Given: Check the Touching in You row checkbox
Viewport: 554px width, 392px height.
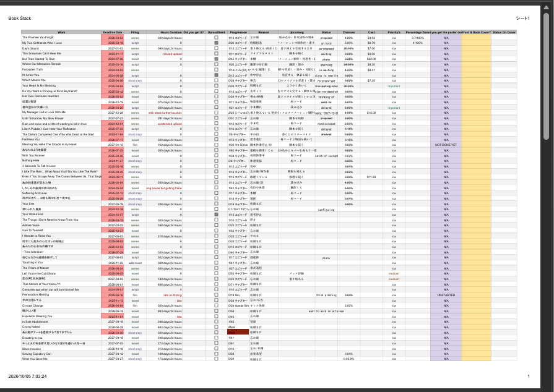Looking at the screenshot, I should [x=216, y=263].
